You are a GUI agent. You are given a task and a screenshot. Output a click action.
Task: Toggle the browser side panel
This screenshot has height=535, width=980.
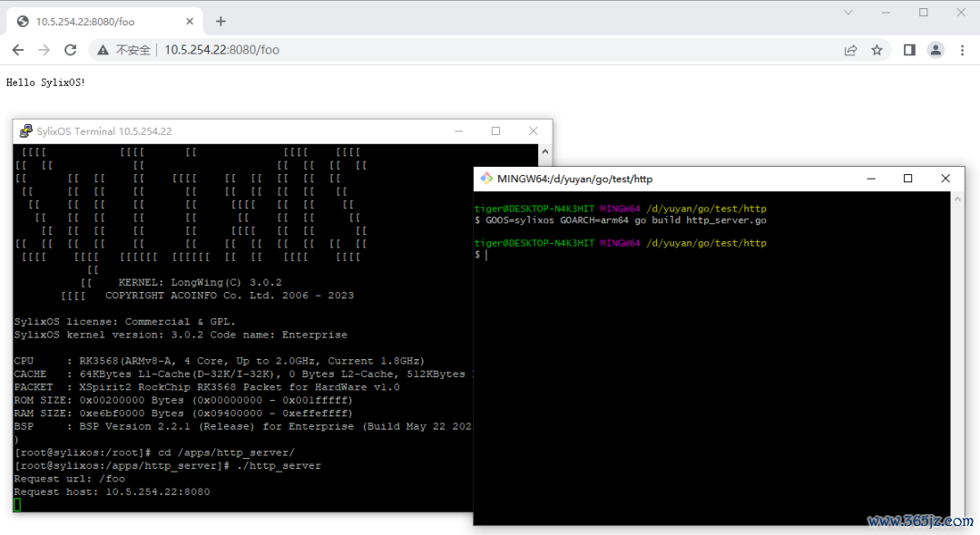909,50
